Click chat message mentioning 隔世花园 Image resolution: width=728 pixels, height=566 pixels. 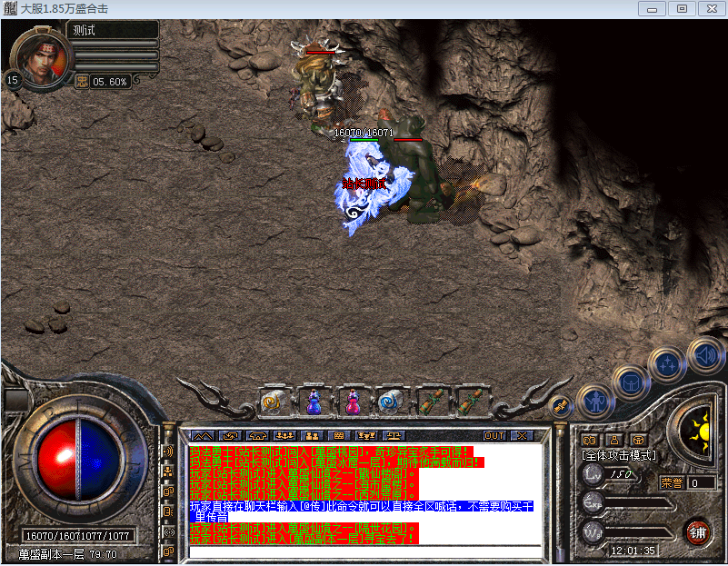(304, 528)
